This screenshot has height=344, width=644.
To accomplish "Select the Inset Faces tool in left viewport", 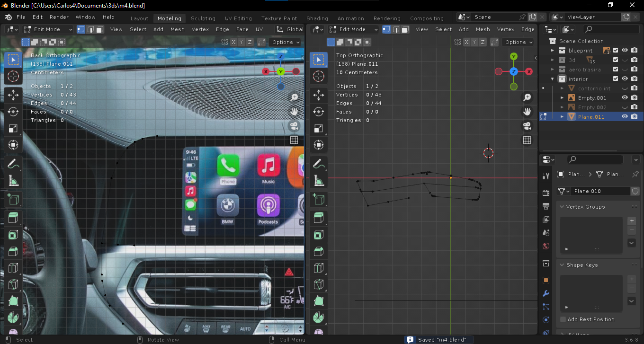I will 13,235.
